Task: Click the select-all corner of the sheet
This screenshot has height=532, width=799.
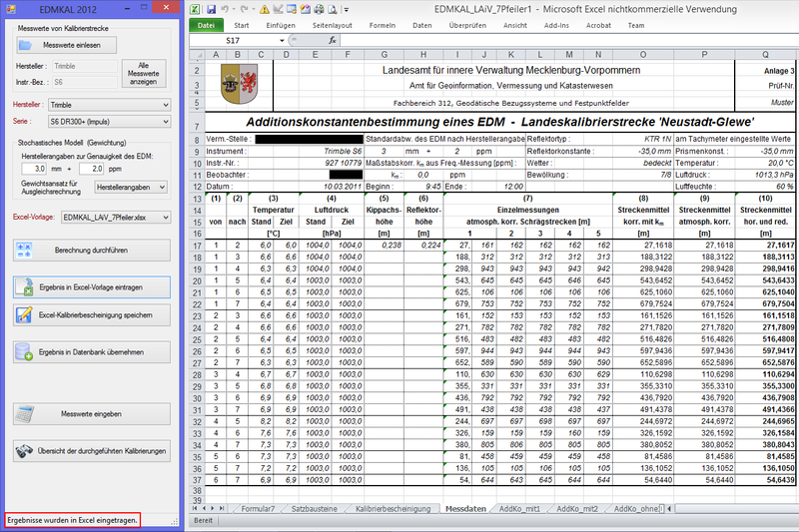Action: click(197, 55)
